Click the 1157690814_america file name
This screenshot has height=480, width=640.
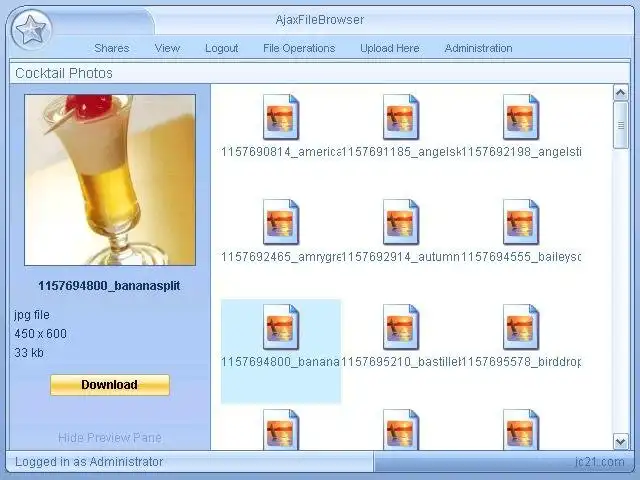pos(281,152)
